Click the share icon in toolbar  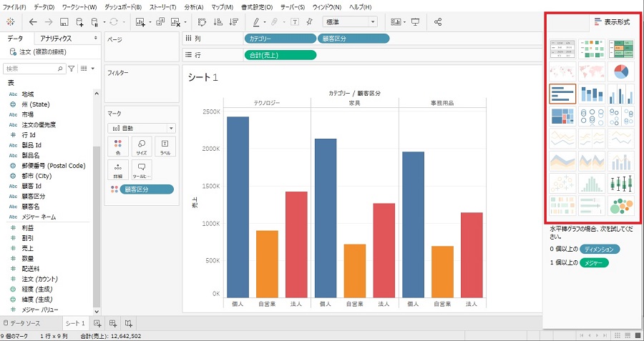pyautogui.click(x=438, y=22)
